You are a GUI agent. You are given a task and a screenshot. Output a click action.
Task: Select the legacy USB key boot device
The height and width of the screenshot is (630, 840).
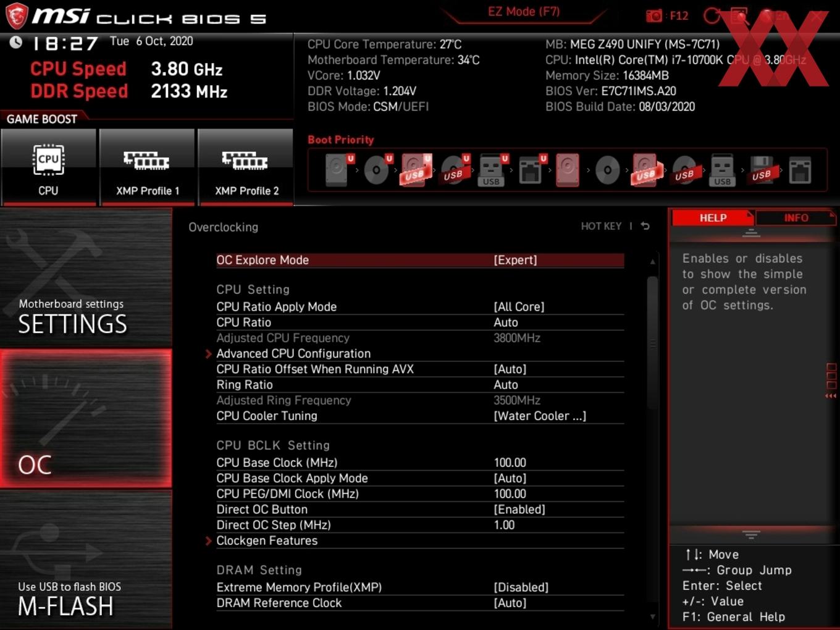[723, 170]
